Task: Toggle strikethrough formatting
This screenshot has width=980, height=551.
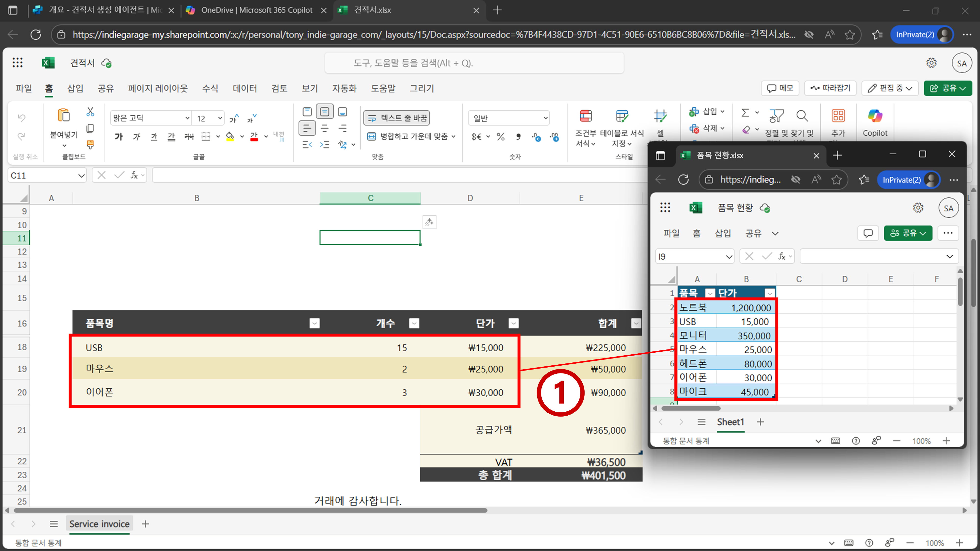Action: 189,136
